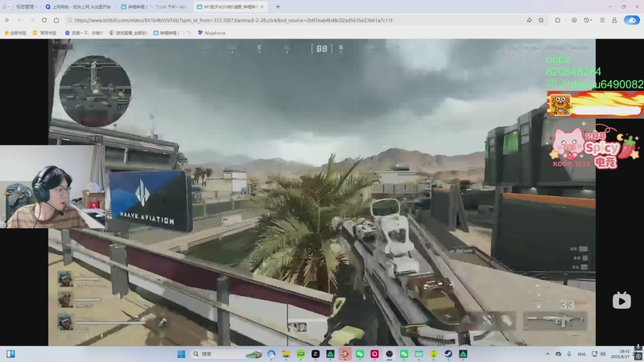Open the Windows Start menu
Screen dimensions: 644x362
point(181,354)
